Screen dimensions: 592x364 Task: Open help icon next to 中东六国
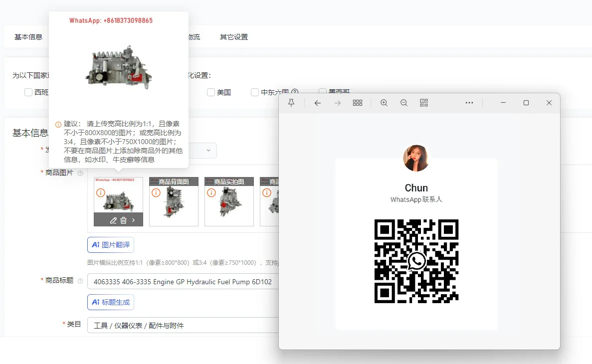(295, 92)
